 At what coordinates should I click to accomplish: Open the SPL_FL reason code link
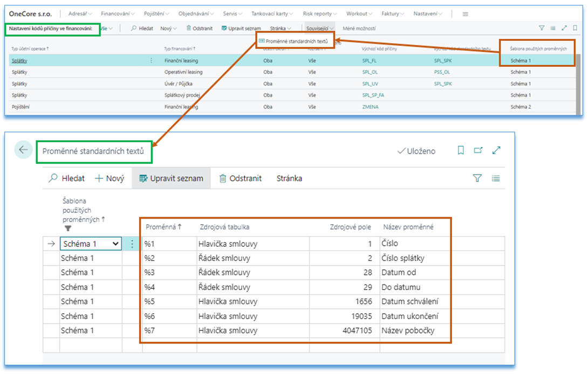(x=370, y=60)
